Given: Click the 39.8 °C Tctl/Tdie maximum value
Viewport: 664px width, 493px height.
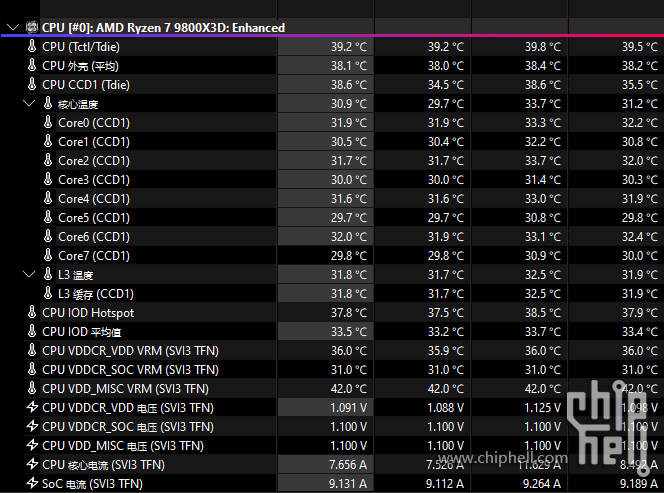Looking at the screenshot, I should (x=543, y=47).
